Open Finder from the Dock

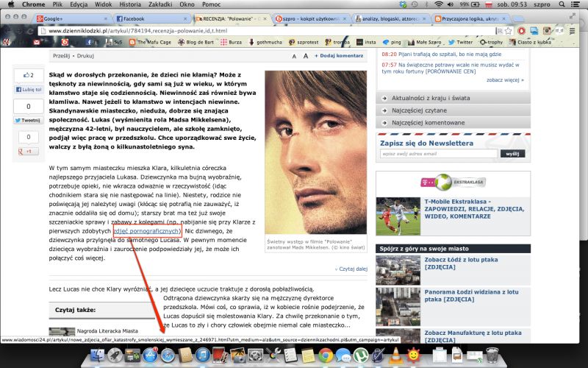point(97,355)
